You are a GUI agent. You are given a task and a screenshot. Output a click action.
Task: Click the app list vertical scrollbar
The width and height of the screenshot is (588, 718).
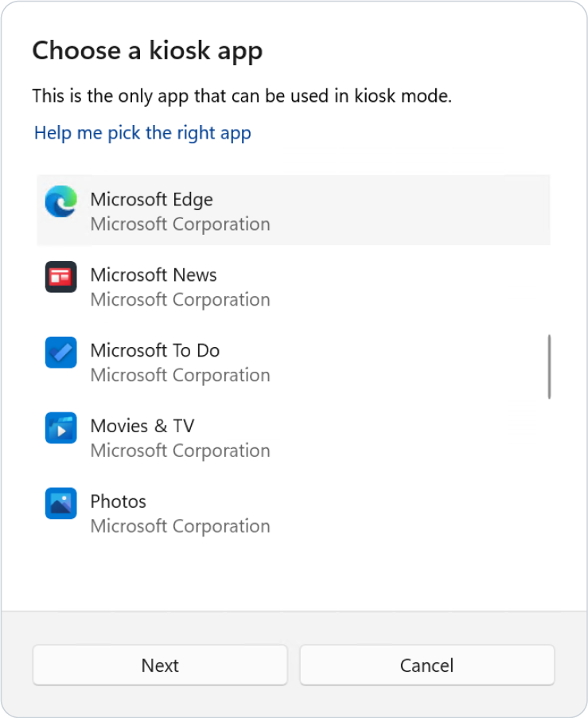(x=549, y=367)
